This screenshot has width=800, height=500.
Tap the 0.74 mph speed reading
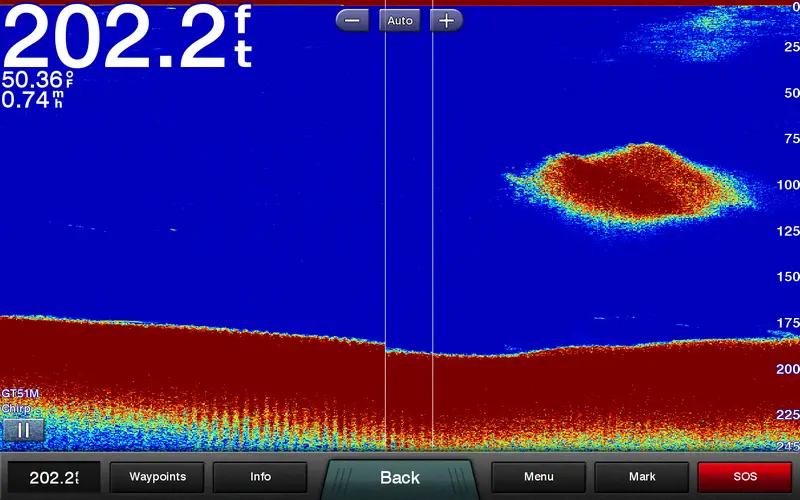(x=33, y=99)
